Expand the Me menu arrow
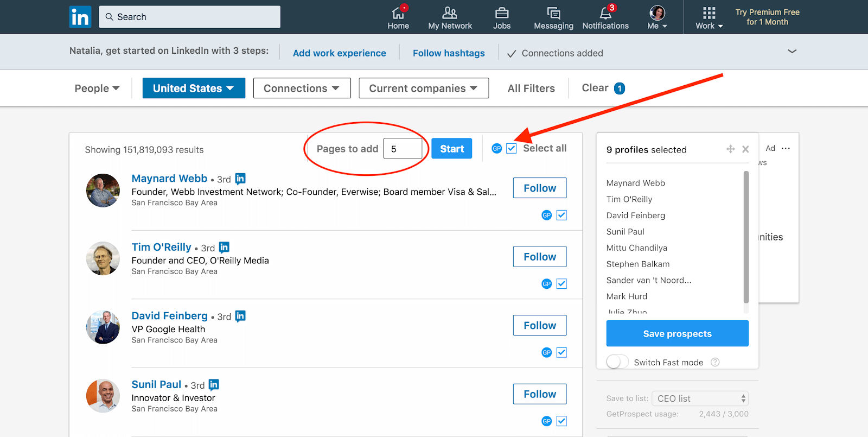Viewport: 868px width, 437px height. [665, 26]
